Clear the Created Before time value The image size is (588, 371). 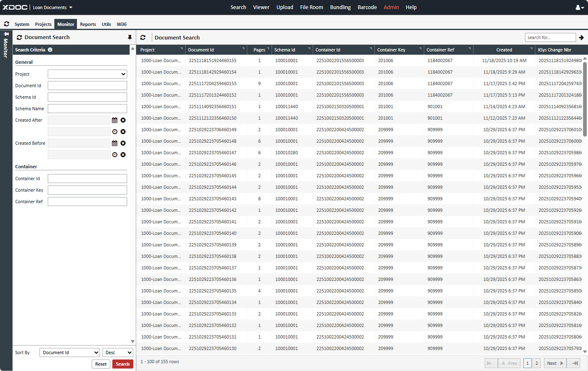(x=123, y=155)
